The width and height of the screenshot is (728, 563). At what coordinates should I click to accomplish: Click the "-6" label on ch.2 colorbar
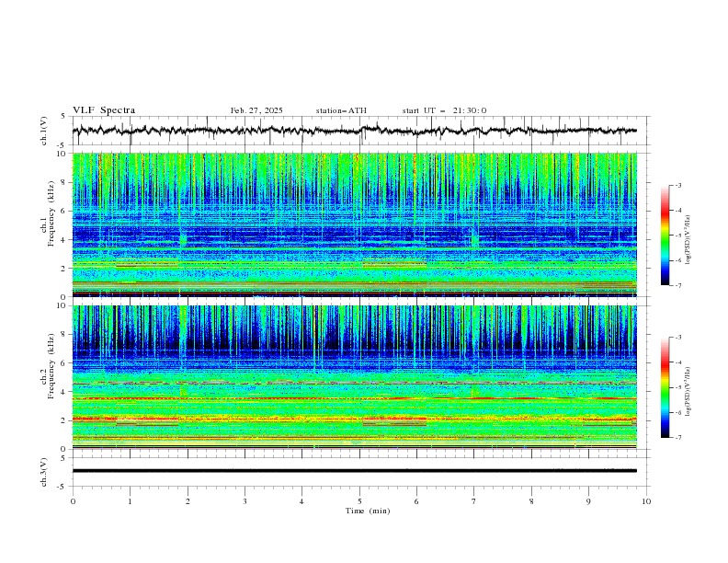click(x=678, y=412)
